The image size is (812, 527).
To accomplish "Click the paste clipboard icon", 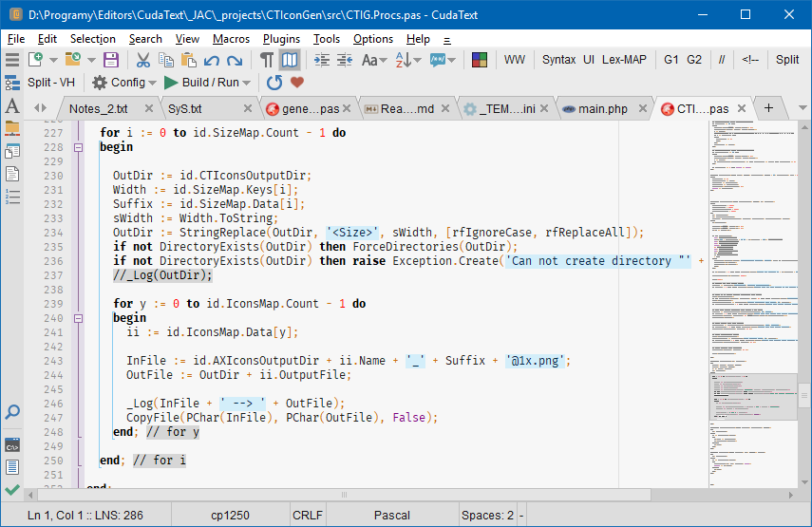I will 188,60.
